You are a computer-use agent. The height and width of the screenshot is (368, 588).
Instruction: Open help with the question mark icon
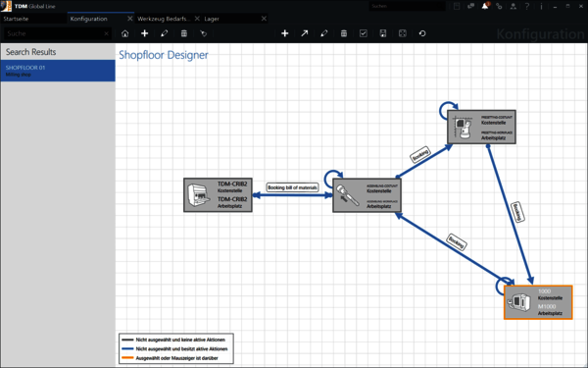[x=527, y=6]
